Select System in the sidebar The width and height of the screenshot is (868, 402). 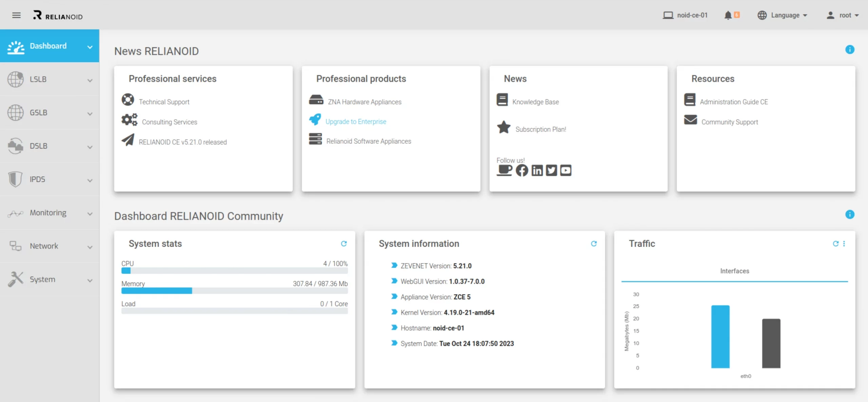tap(50, 279)
